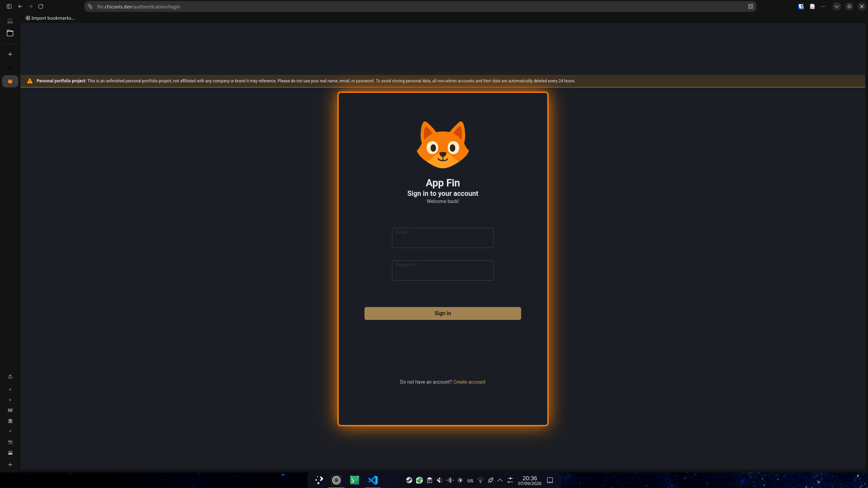Open system settings sliders tray icon

coord(510,480)
